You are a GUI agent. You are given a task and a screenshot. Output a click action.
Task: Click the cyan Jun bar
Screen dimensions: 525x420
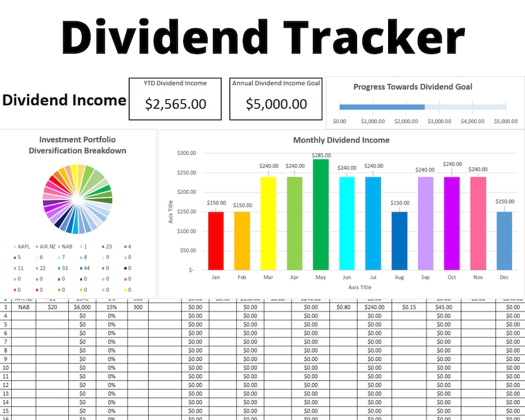coord(347,224)
